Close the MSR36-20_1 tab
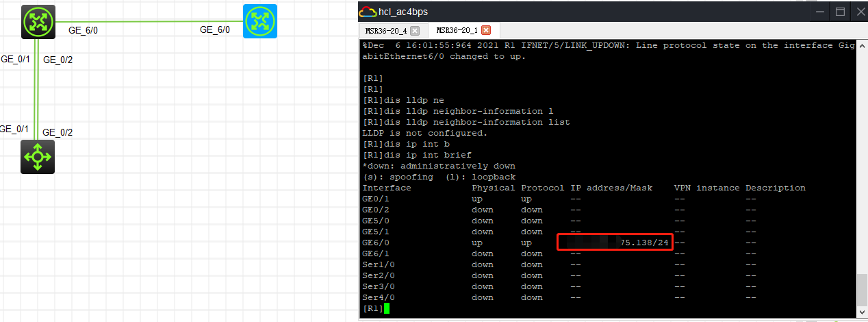The height and width of the screenshot is (322, 868). tap(486, 31)
